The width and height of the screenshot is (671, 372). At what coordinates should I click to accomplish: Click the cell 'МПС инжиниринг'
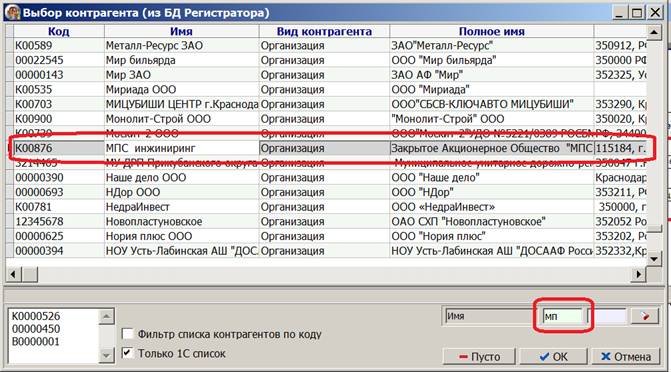181,148
